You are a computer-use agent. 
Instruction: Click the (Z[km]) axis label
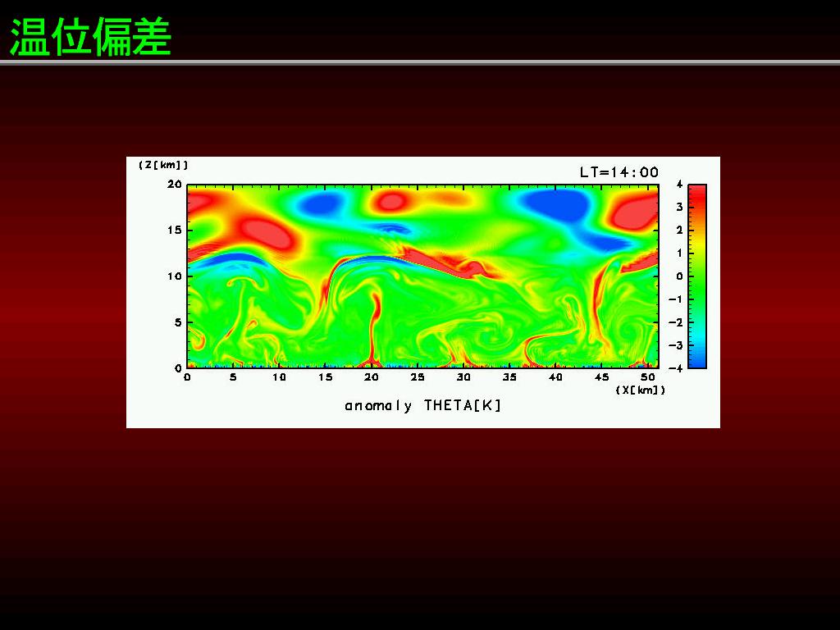pos(163,165)
